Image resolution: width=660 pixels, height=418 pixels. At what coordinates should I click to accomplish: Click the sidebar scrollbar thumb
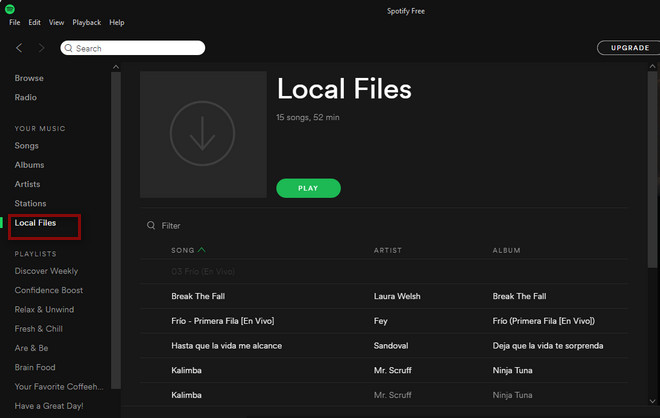[116, 230]
